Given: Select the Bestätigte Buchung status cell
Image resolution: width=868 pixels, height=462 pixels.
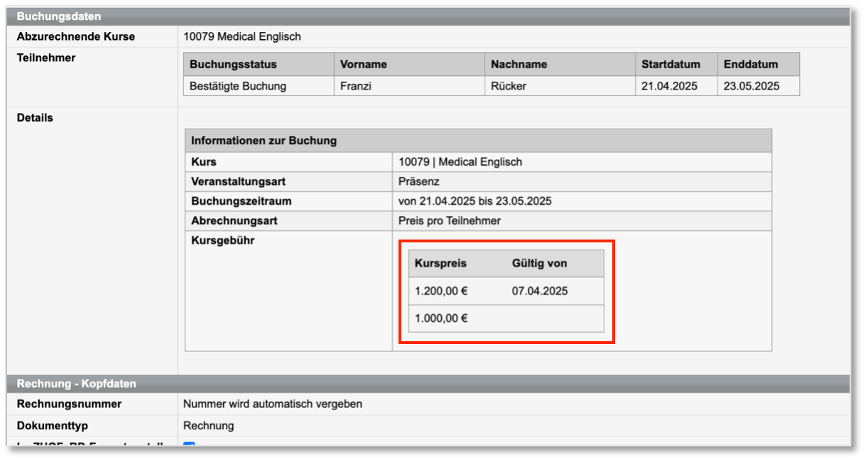Looking at the screenshot, I should 238,86.
